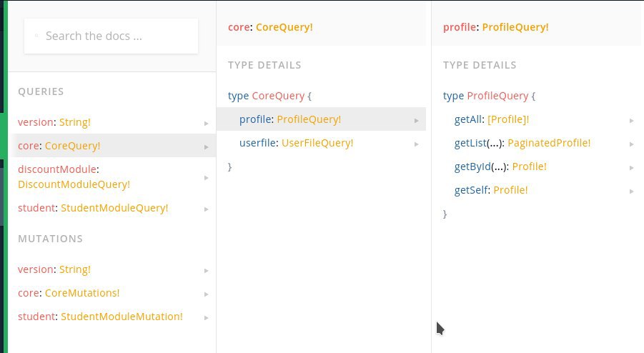Expand arrow next to getList field
This screenshot has height=353, width=644.
[631, 144]
